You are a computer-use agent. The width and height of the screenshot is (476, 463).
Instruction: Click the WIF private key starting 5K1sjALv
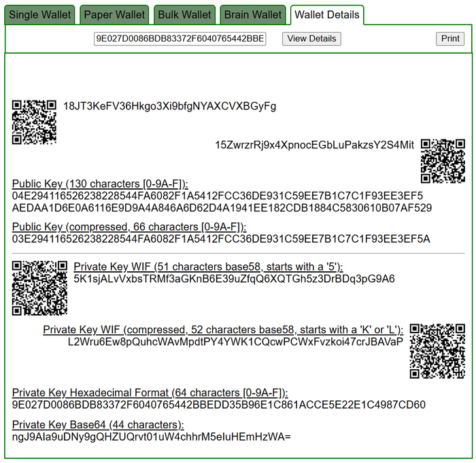pos(234,279)
